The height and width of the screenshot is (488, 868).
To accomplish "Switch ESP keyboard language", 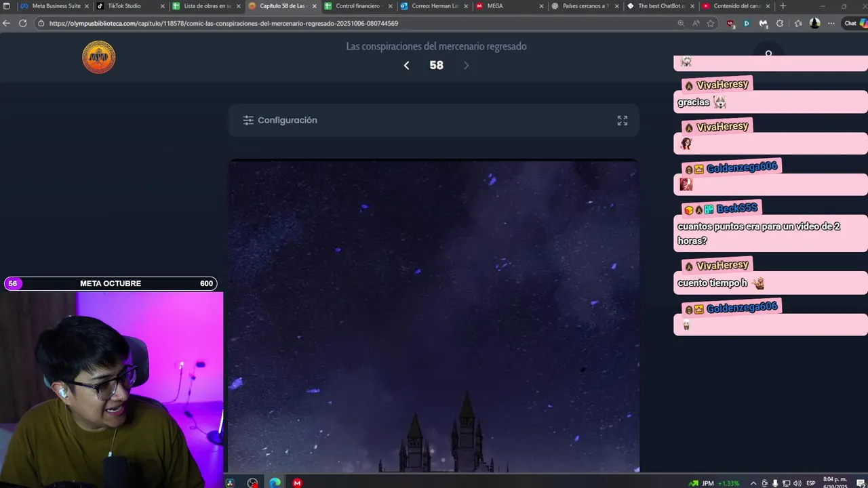I will (x=811, y=483).
